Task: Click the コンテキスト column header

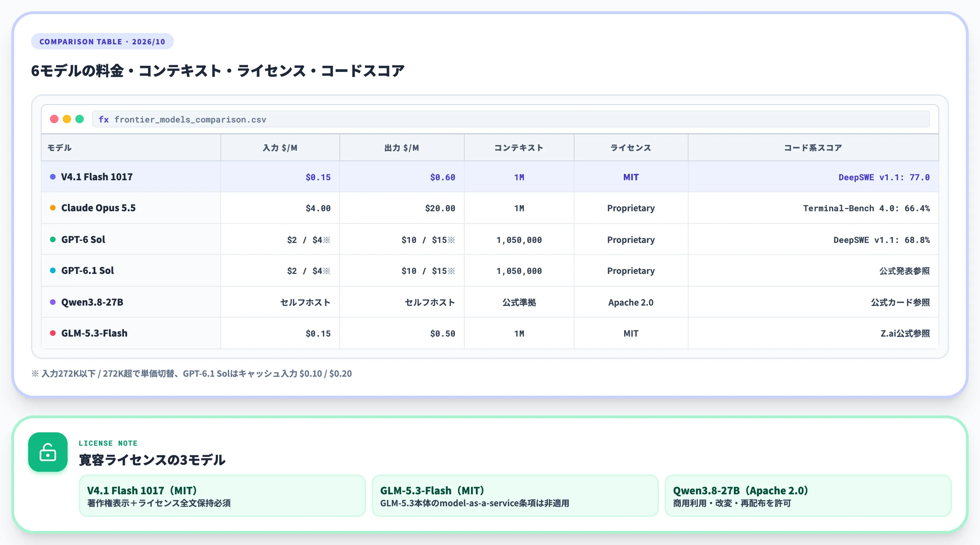Action: 519,148
